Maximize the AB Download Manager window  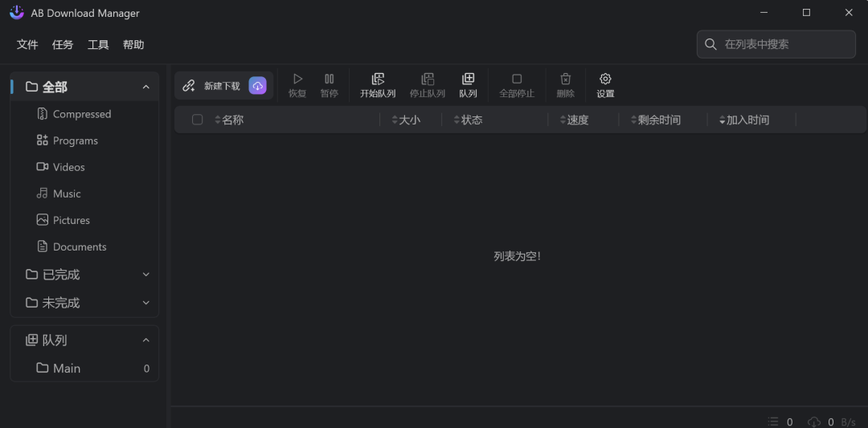pyautogui.click(x=807, y=13)
